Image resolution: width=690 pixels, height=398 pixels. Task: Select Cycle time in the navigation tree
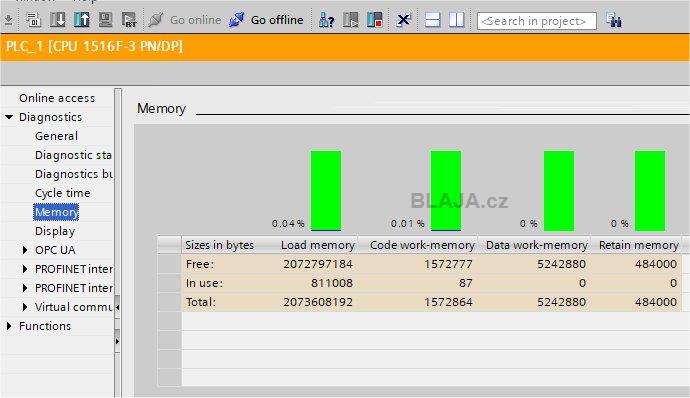[x=62, y=193]
